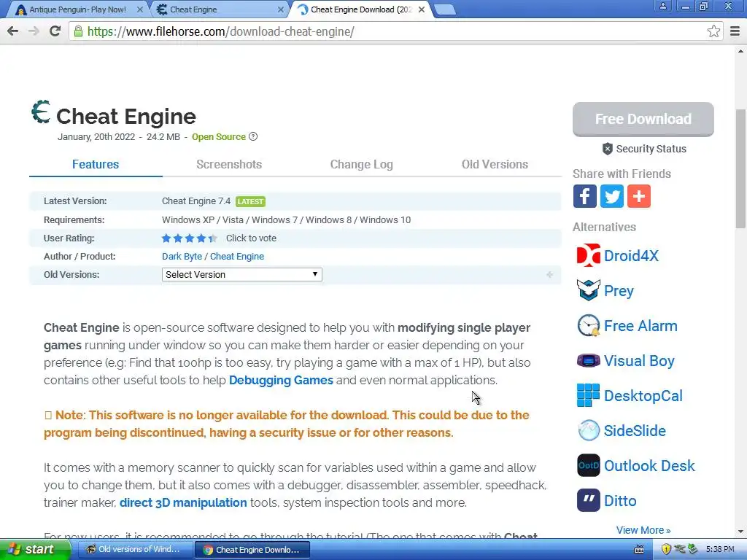Screen dimensions: 747x560
Task: Click the Outlook Desk app icon
Action: (x=589, y=465)
